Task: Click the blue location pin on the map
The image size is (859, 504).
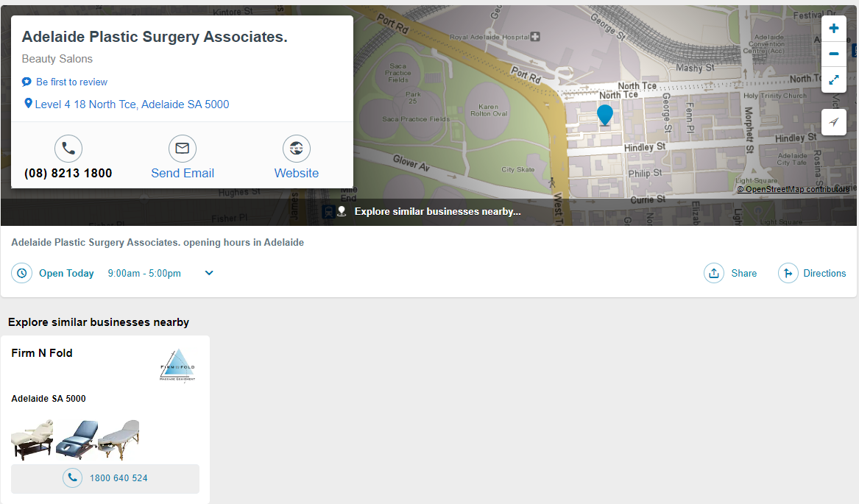Action: point(605,115)
